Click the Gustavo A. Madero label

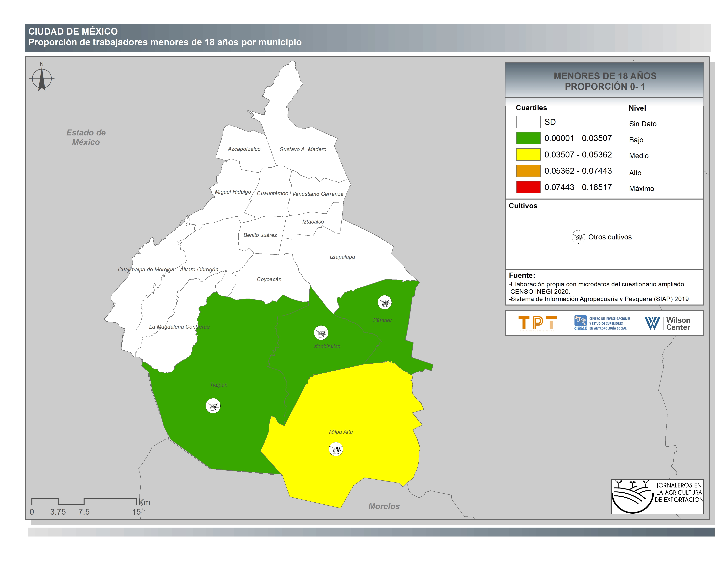[x=303, y=149]
